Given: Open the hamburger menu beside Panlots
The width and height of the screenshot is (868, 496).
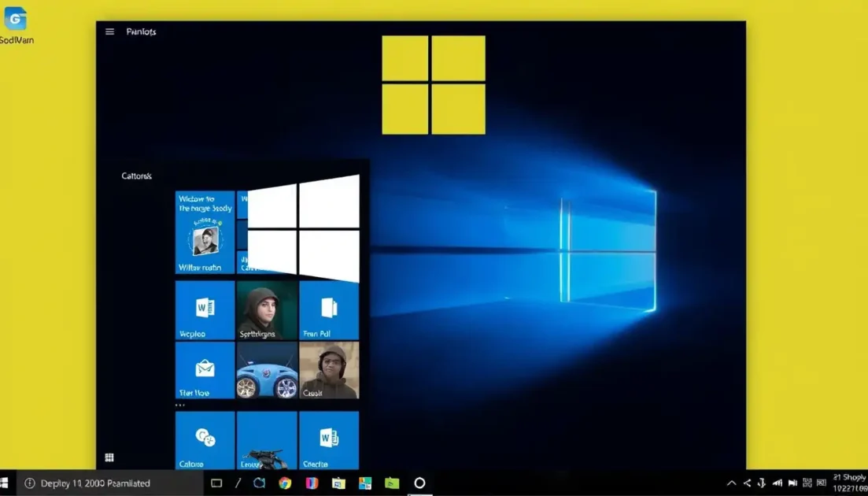Looking at the screenshot, I should coord(109,32).
